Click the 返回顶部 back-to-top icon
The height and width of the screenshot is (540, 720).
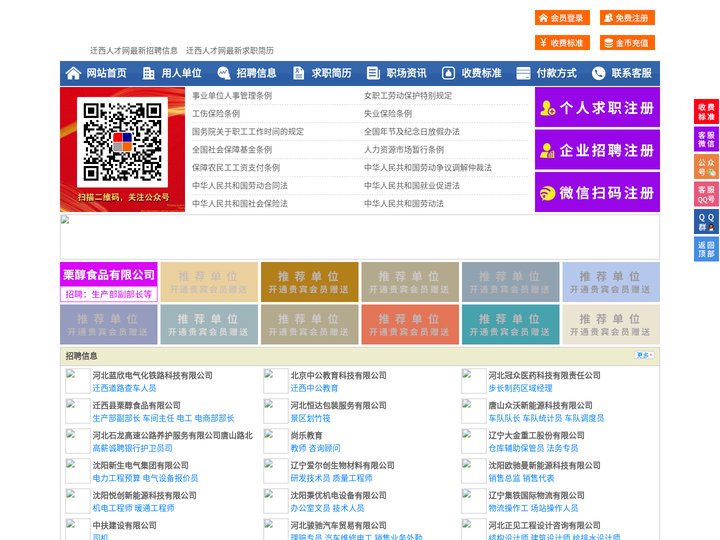(706, 249)
